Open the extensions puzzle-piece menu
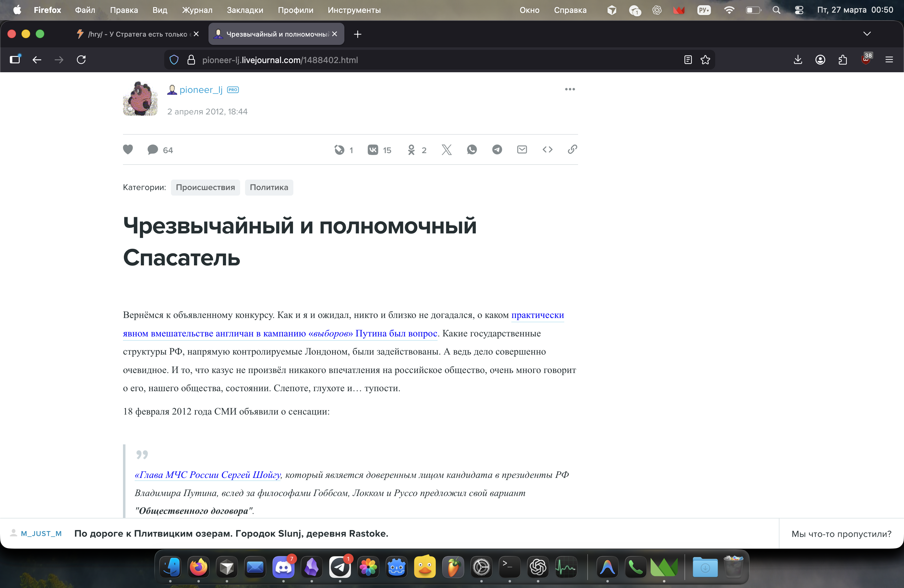The height and width of the screenshot is (588, 904). click(843, 60)
